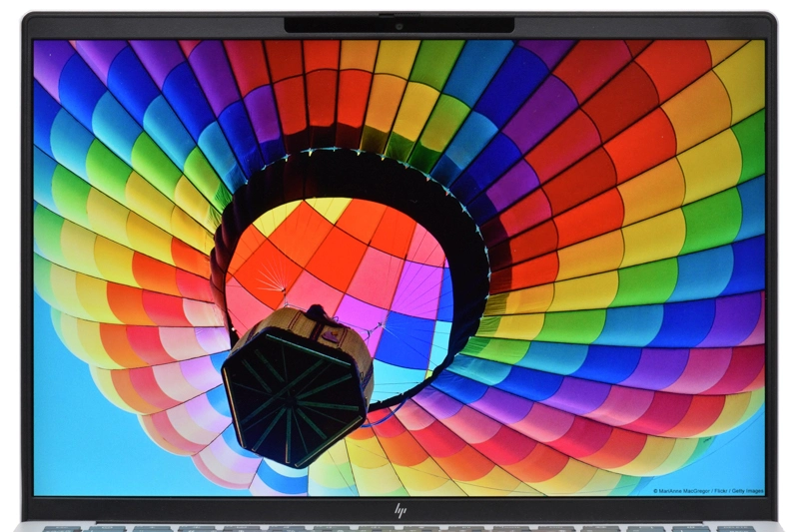Click the HP logo on the bottom bezel
Image resolution: width=799 pixels, height=532 pixels.
(399, 510)
